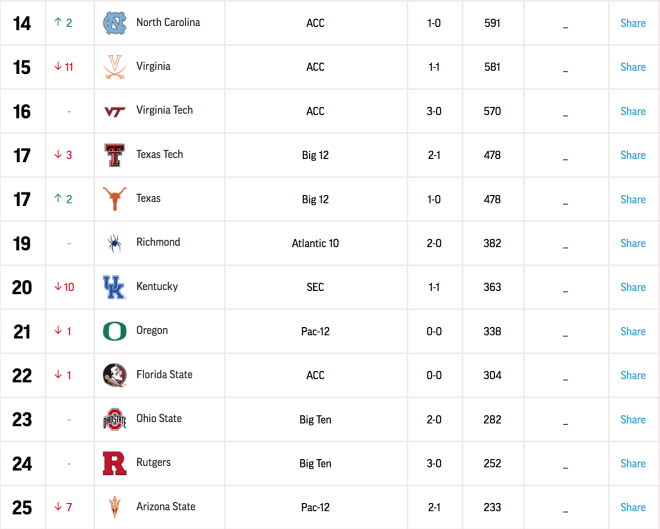660x529 pixels.
Task: Click the Florida State Seminoles logo
Action: (x=114, y=375)
